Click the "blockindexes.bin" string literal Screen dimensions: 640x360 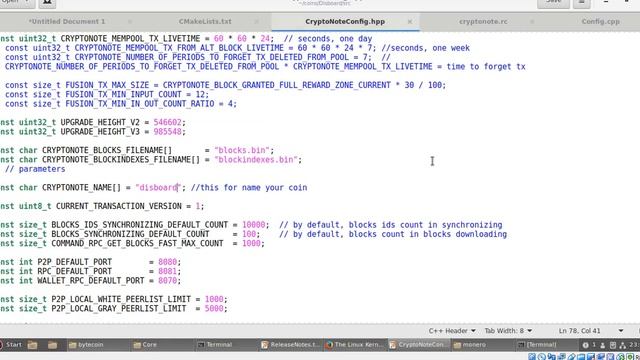256,160
